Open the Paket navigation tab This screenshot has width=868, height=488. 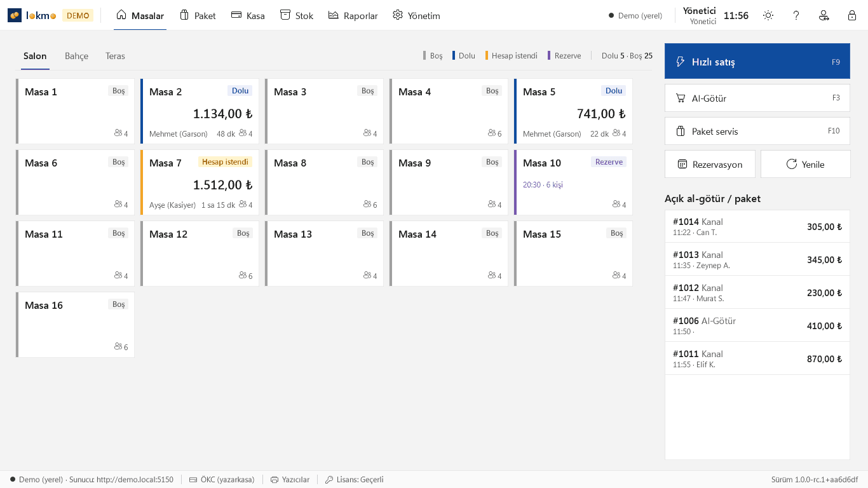point(198,15)
